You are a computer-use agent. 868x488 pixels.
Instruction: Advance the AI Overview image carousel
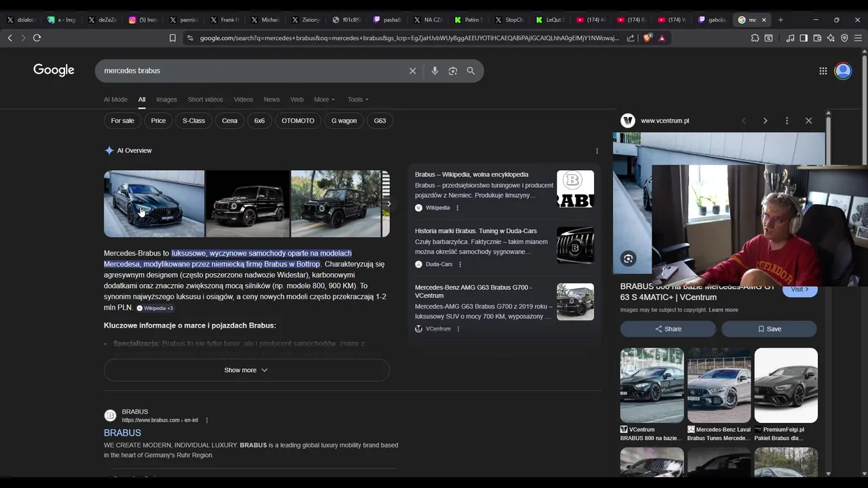[x=389, y=203]
